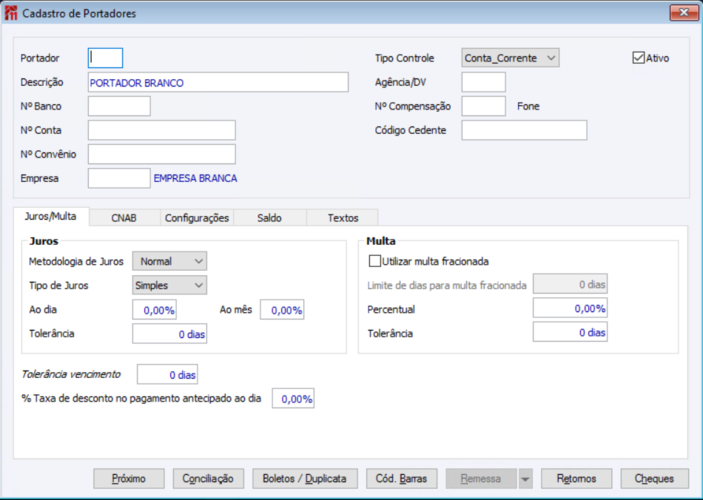Screen dimensions: 703x500
Task: Open the Tipo Controle dropdown
Action: point(510,58)
